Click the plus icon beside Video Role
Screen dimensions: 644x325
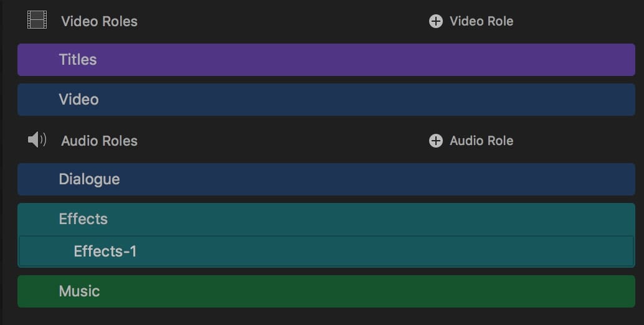click(x=436, y=21)
